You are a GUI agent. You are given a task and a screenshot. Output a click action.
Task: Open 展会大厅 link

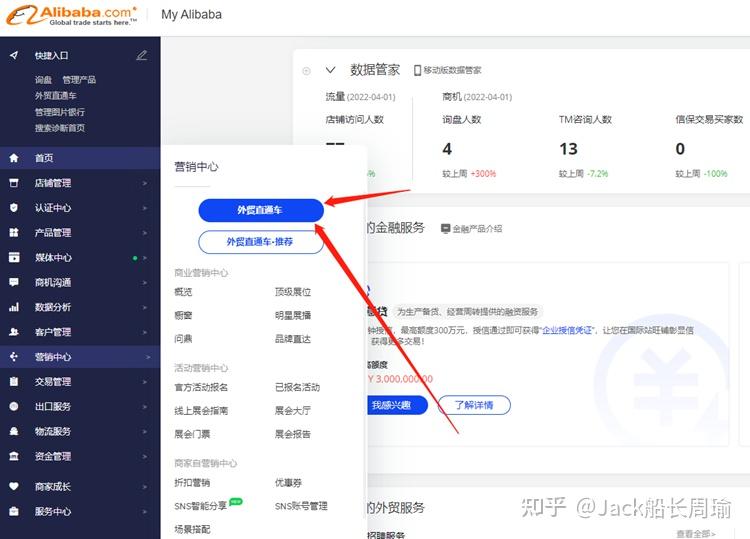tap(293, 410)
